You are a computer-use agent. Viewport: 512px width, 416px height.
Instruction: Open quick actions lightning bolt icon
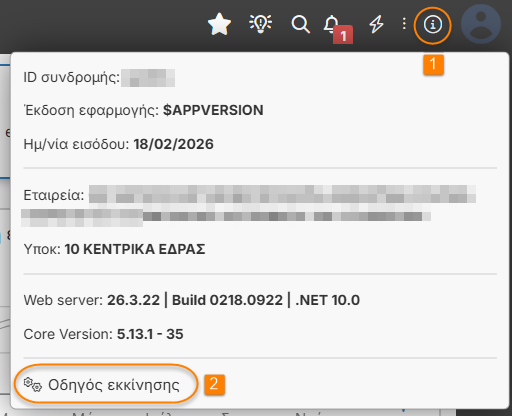click(x=376, y=24)
